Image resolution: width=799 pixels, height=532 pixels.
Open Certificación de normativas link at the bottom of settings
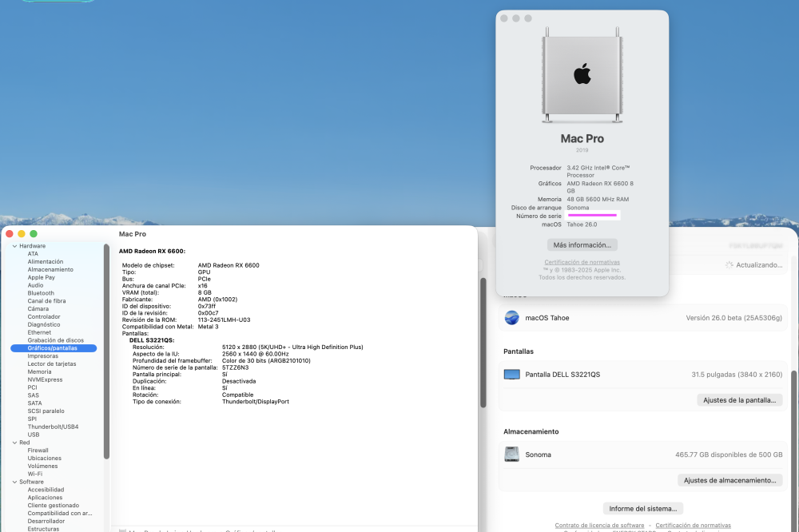(693, 525)
